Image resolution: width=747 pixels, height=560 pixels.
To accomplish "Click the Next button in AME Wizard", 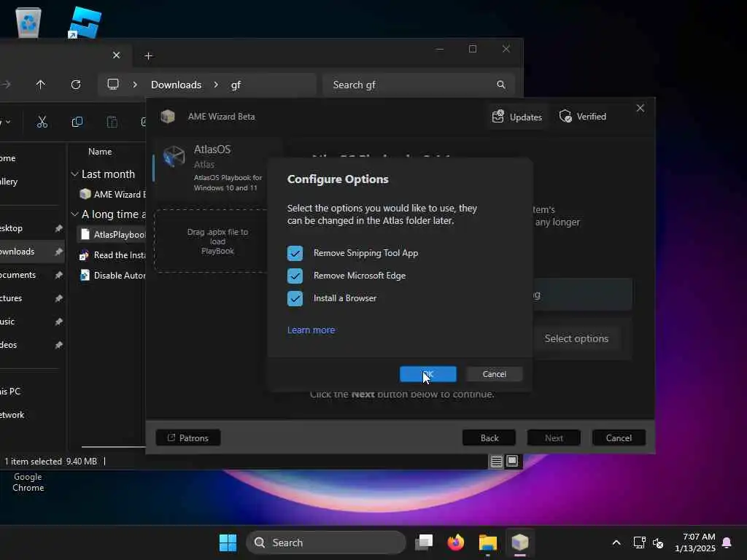I will click(554, 437).
